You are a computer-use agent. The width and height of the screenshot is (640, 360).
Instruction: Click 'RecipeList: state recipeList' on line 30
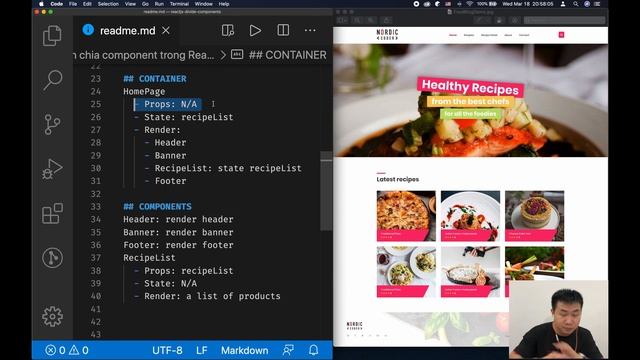click(228, 168)
